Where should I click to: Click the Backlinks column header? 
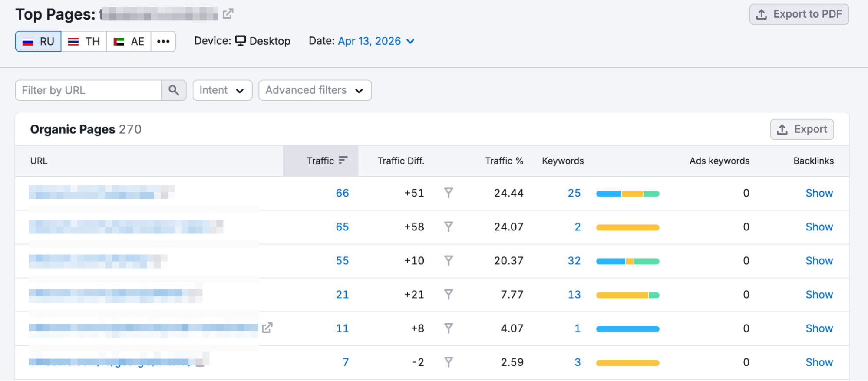[x=814, y=161]
